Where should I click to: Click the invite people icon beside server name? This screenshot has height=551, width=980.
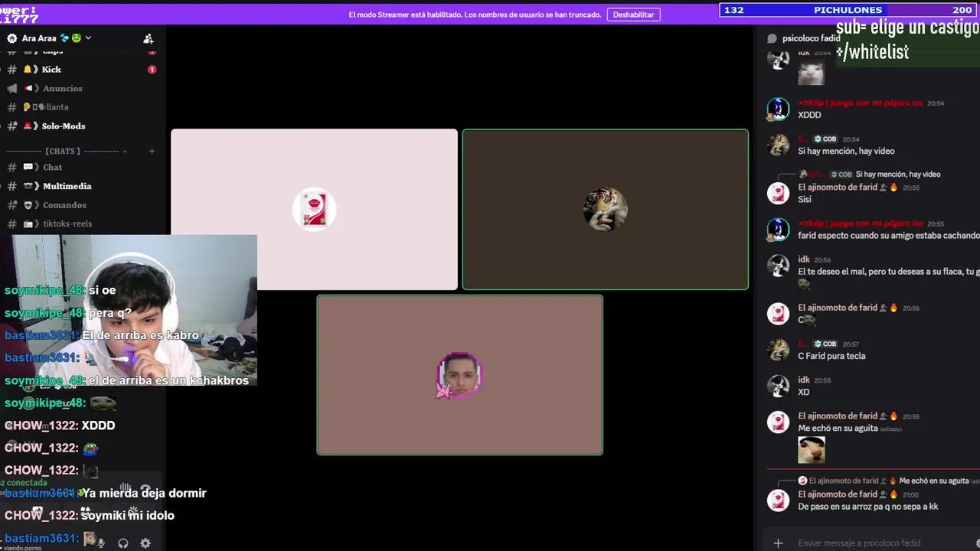(x=149, y=38)
